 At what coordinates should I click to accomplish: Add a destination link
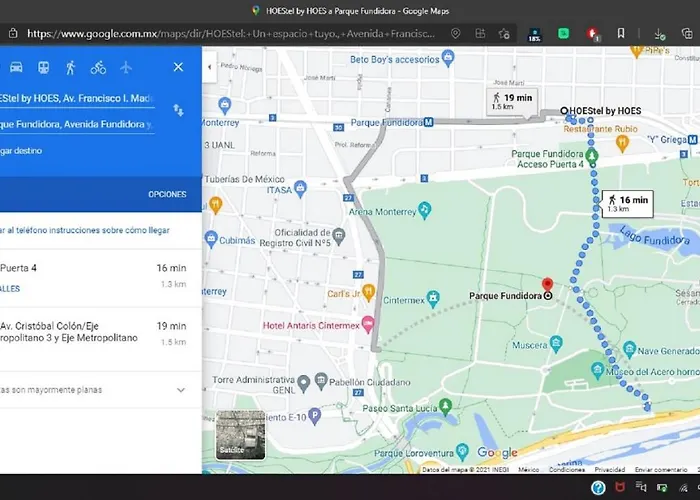pos(21,151)
